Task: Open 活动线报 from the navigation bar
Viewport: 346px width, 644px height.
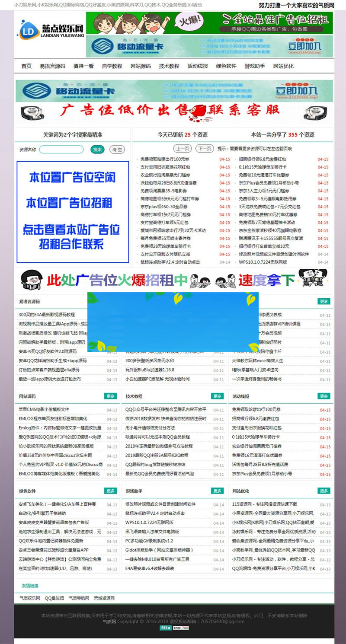Action: (196, 66)
